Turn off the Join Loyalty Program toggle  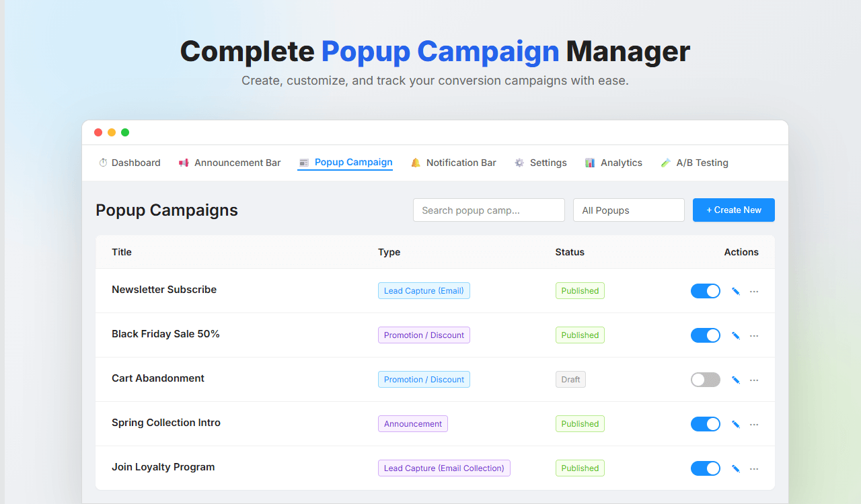pyautogui.click(x=705, y=468)
